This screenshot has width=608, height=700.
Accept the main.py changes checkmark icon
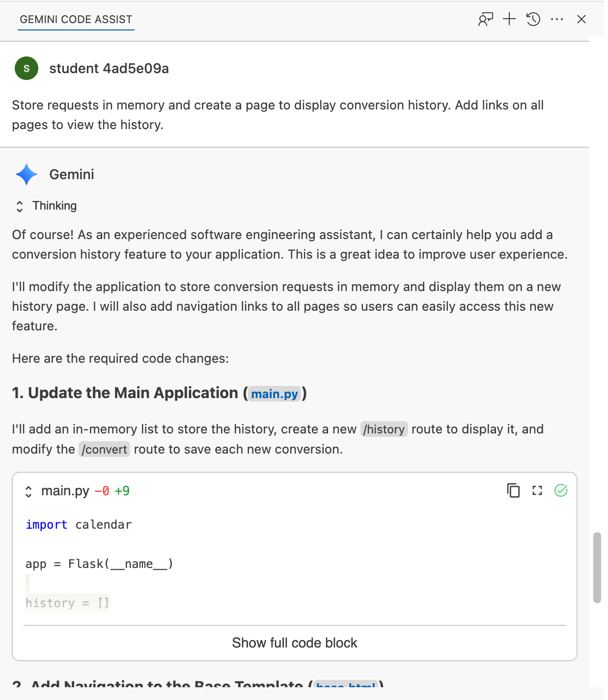561,490
